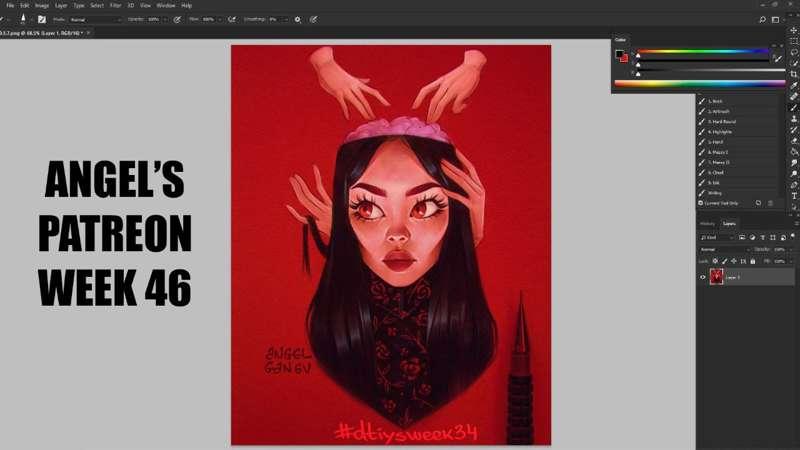Open the Window menu
800x450 pixels.
tap(165, 6)
